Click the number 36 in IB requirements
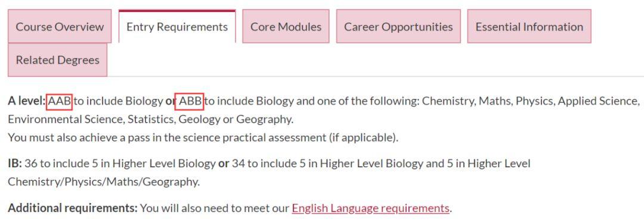This screenshot has width=644, height=222. point(31,164)
